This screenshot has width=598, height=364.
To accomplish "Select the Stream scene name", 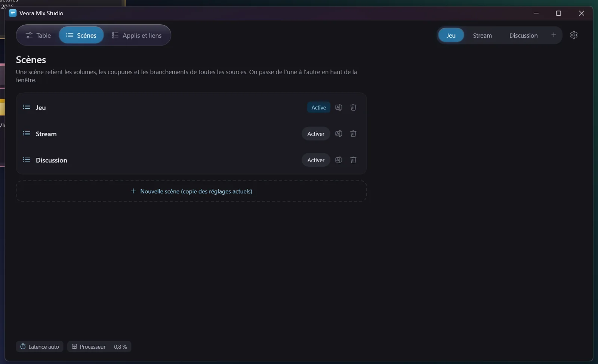I will [46, 134].
